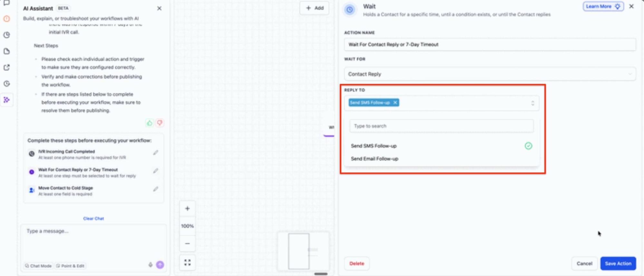Fit workflow to screen icon
Viewport: 644px width, 276px height.
(x=187, y=262)
